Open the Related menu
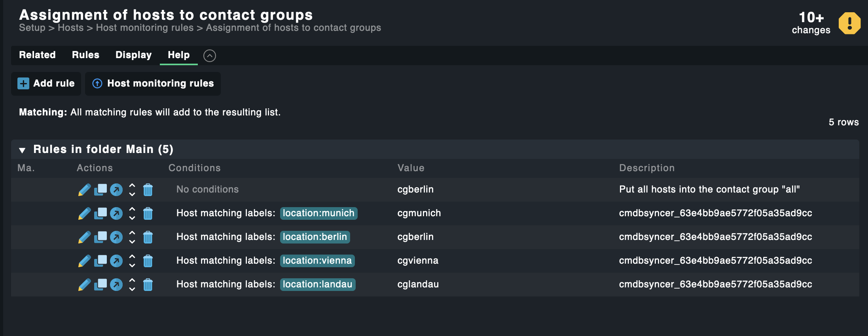868x336 pixels. click(37, 55)
